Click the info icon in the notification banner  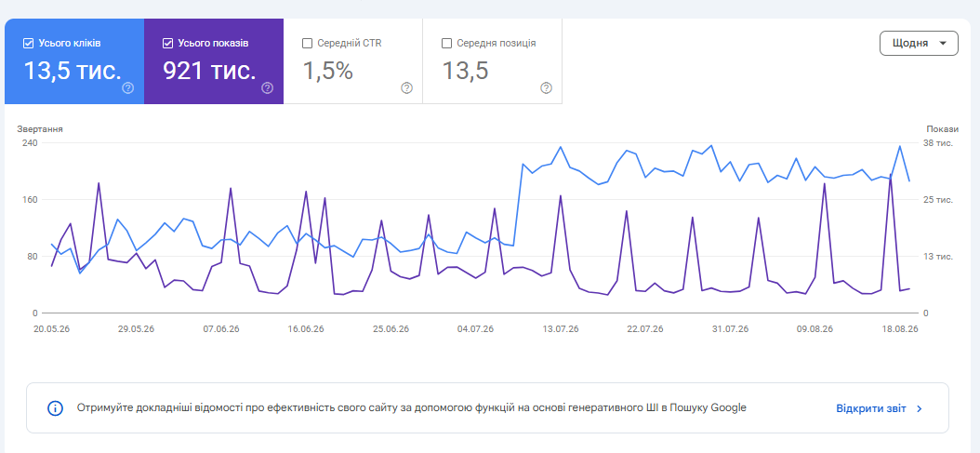click(55, 408)
